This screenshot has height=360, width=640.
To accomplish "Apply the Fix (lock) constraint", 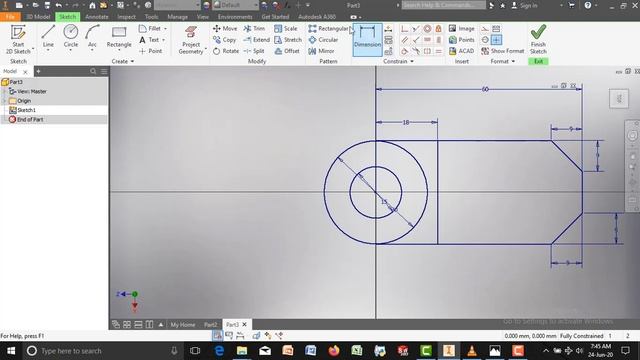I will (438, 29).
